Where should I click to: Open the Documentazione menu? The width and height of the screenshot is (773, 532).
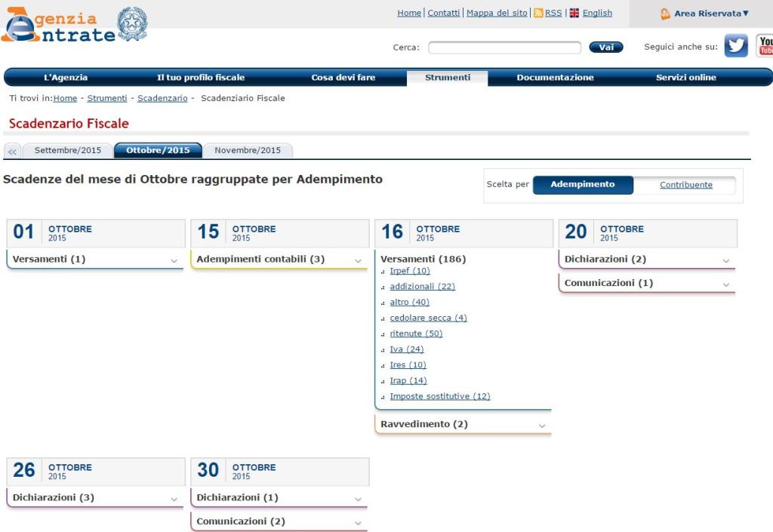coord(555,77)
